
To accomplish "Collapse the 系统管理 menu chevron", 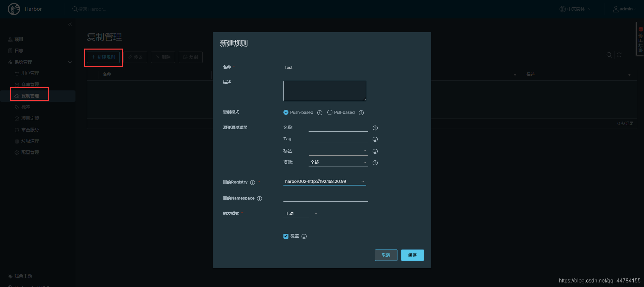I will 70,62.
